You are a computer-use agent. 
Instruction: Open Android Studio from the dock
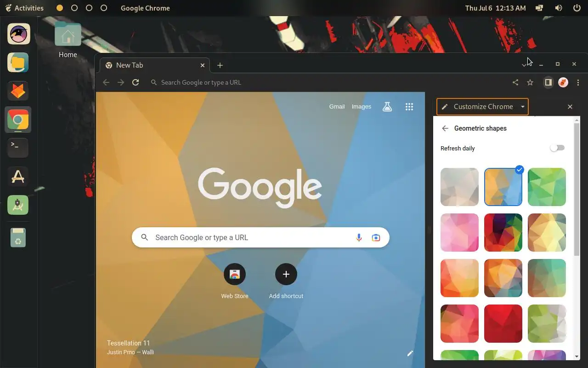[18, 205]
